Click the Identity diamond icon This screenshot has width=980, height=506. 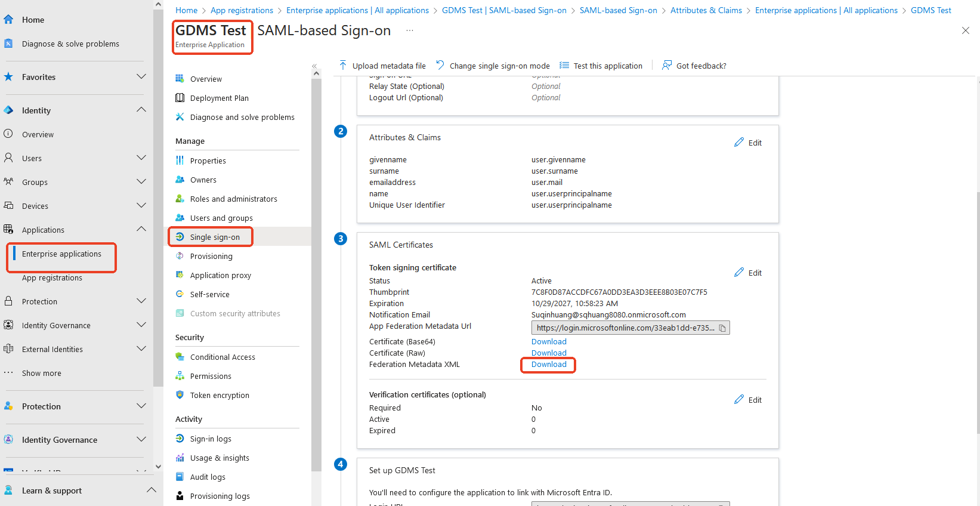coord(8,110)
